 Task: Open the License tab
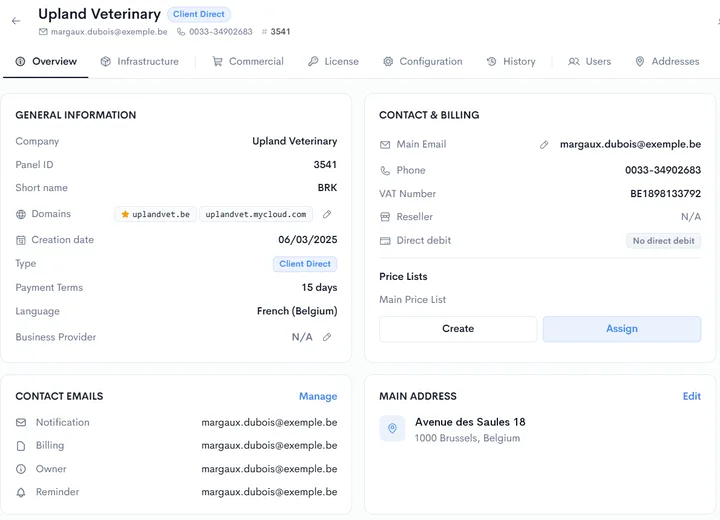pyautogui.click(x=333, y=62)
